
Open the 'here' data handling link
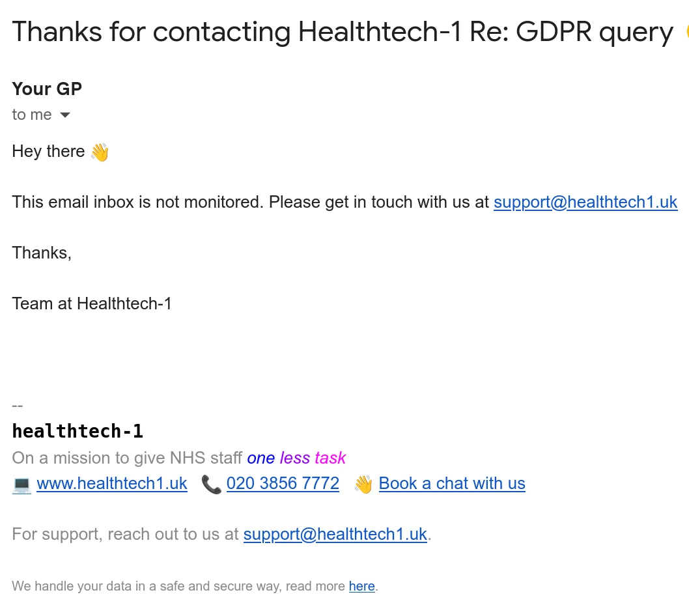coord(361,586)
